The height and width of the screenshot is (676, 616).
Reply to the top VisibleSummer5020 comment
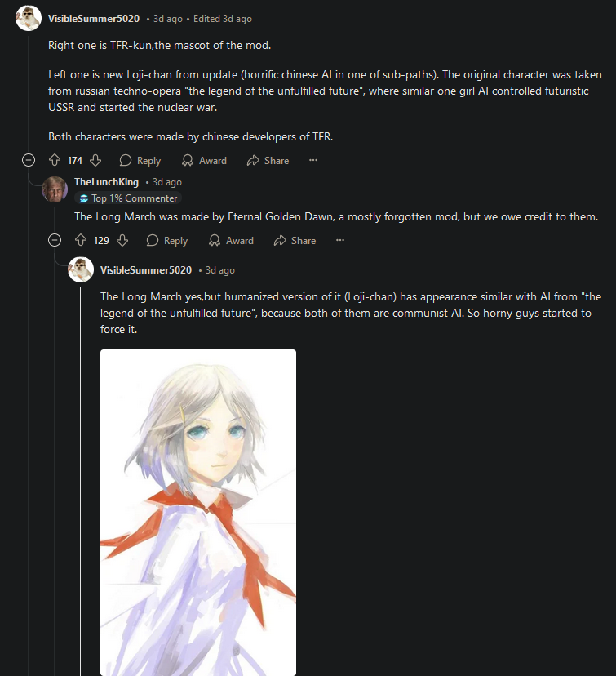click(x=140, y=160)
